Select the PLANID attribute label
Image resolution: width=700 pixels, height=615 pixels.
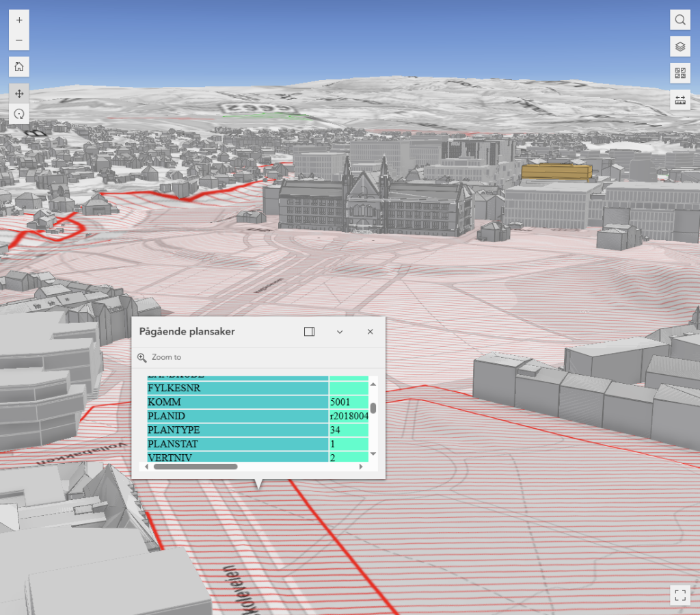click(167, 416)
